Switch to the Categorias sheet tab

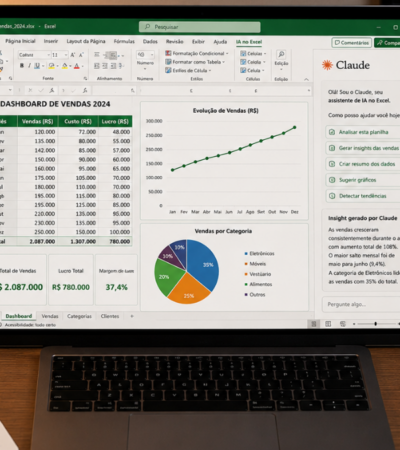point(79,316)
